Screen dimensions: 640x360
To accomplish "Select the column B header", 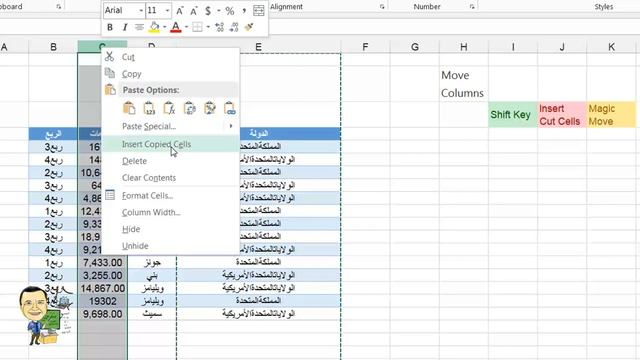I will [53, 47].
